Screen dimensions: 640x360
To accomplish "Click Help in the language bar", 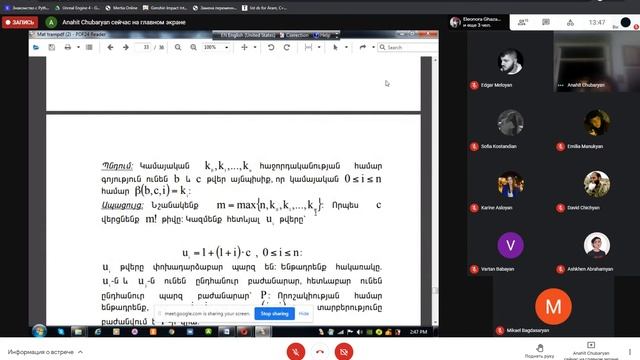I will [322, 36].
